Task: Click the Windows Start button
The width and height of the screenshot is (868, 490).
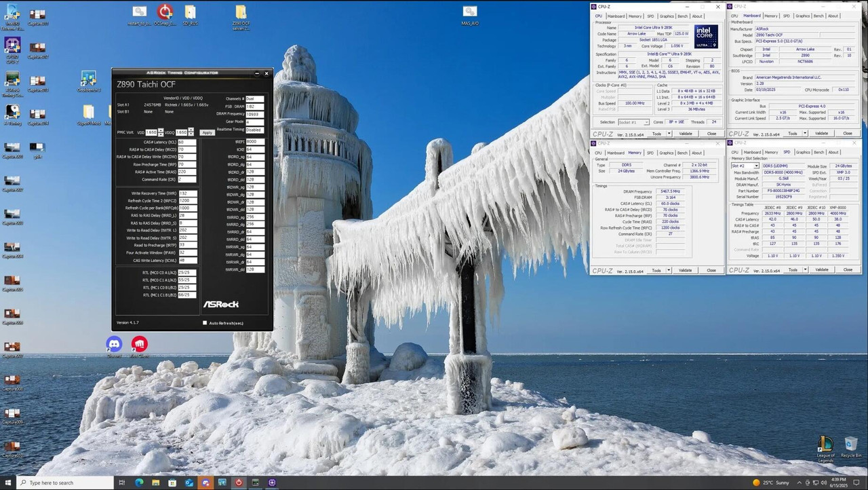Action: coord(7,483)
